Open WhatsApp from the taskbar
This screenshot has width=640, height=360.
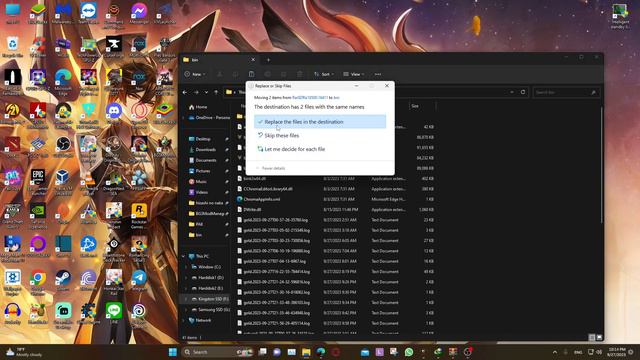pos(409,352)
